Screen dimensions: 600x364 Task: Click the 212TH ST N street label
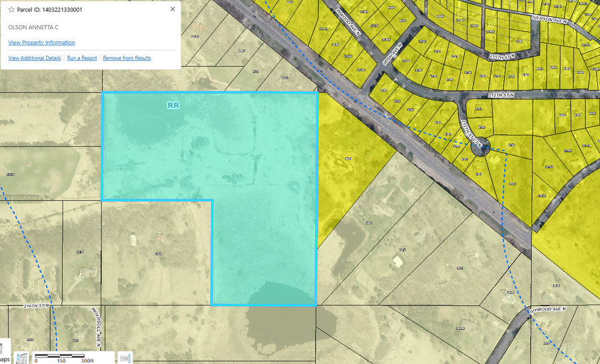tap(501, 96)
